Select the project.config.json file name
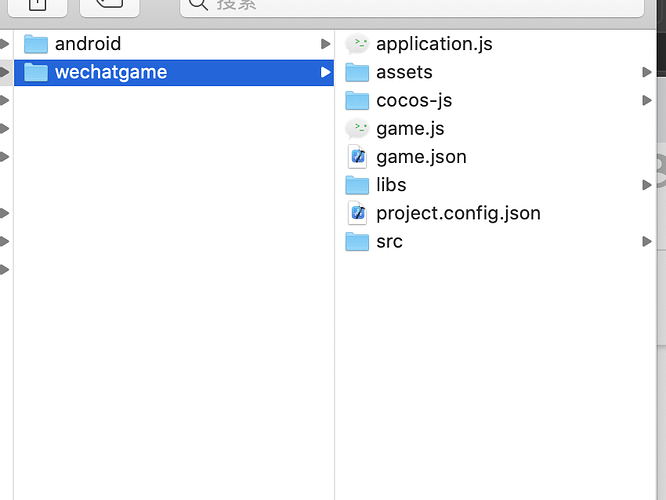Image resolution: width=666 pixels, height=500 pixels. coord(458,213)
